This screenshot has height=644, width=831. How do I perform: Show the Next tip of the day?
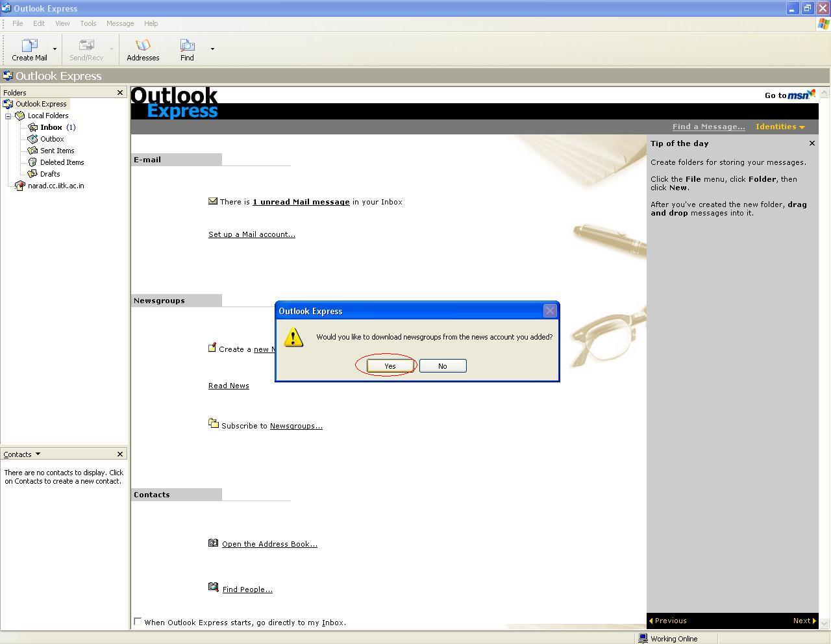click(x=804, y=621)
